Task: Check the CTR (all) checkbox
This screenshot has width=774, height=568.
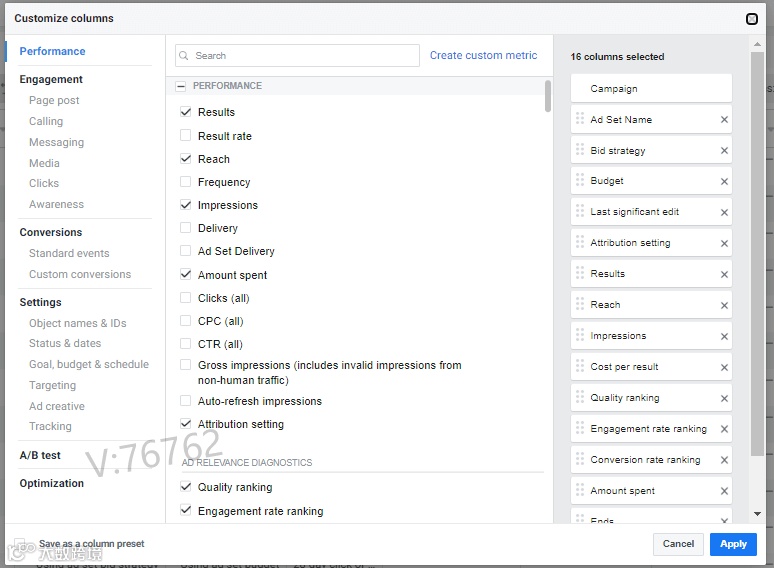Action: [186, 343]
